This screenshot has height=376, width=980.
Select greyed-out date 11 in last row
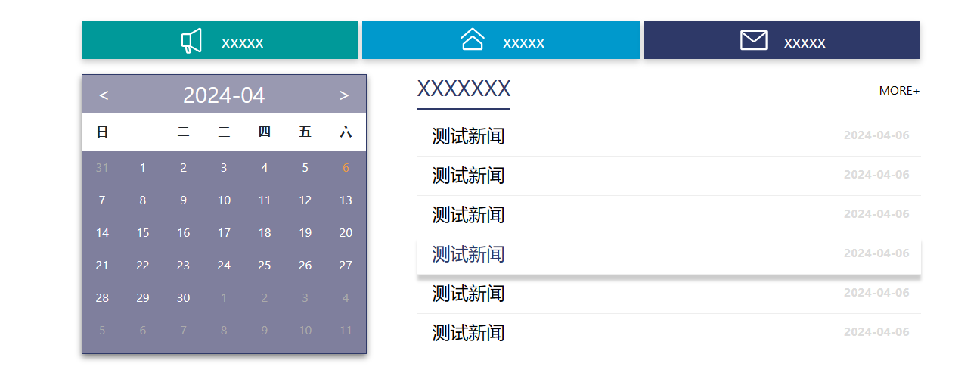[x=346, y=331]
